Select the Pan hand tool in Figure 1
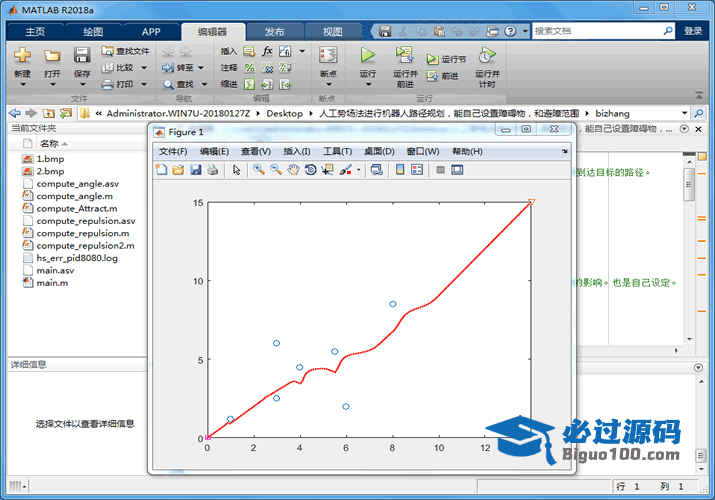This screenshot has height=500, width=715. pyautogui.click(x=293, y=170)
